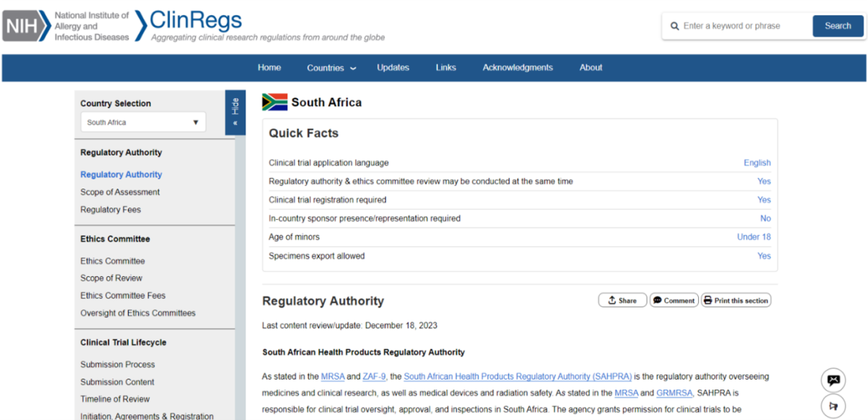The width and height of the screenshot is (868, 420).
Task: Click the Quick Facts heading
Action: [304, 133]
